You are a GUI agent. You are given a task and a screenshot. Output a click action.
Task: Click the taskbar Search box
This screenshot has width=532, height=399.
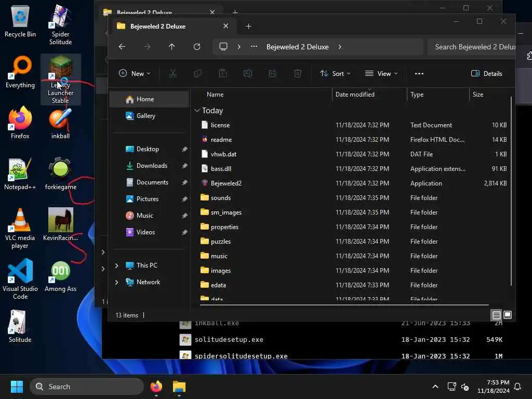(x=87, y=387)
